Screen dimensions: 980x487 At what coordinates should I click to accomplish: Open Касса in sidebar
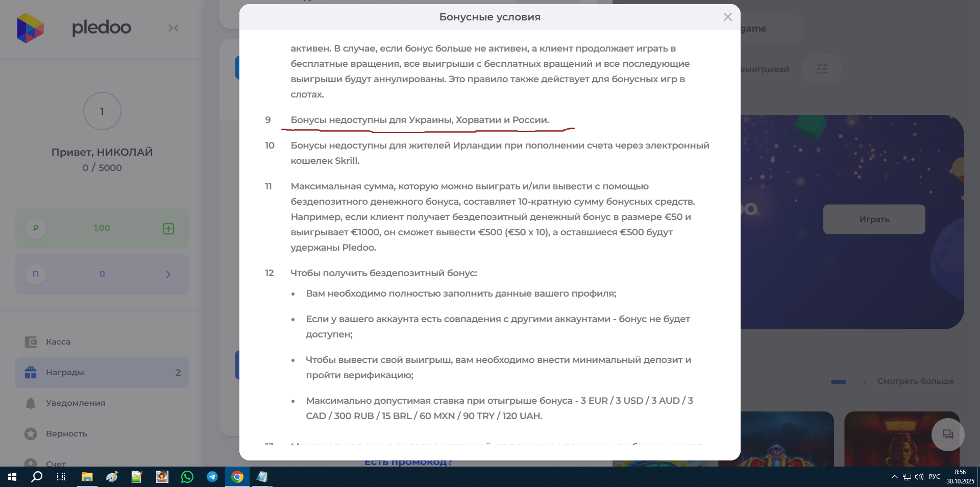coord(58,342)
